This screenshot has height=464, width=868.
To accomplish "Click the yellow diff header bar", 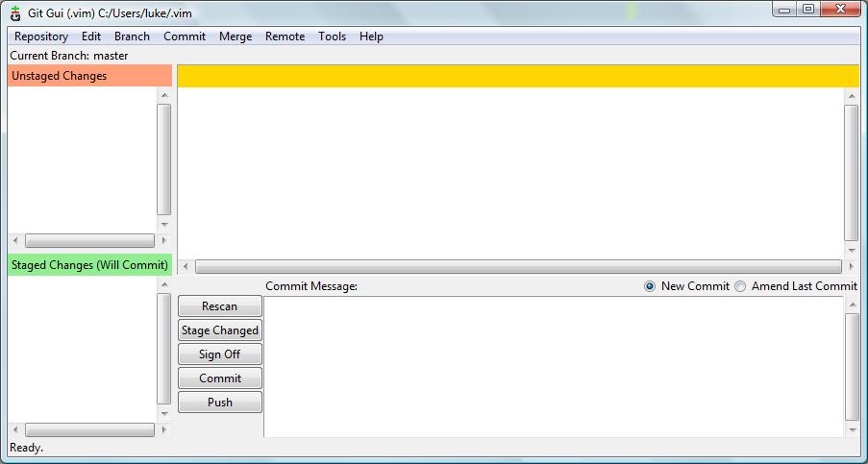I will [x=517, y=76].
